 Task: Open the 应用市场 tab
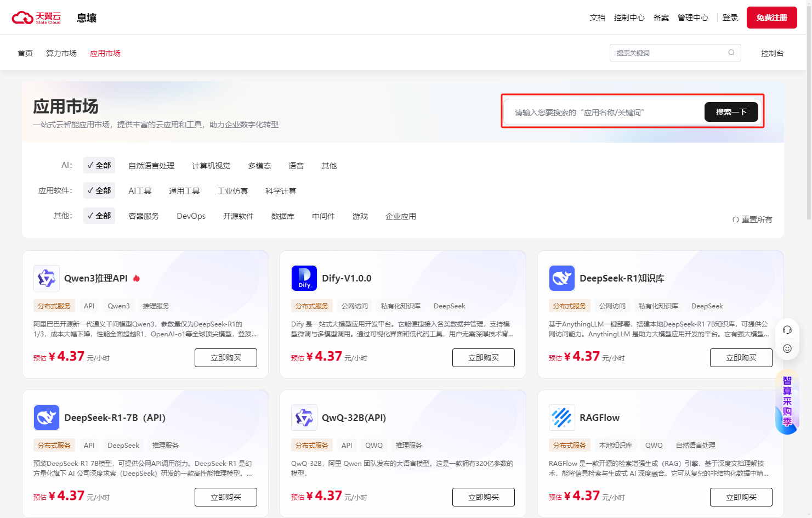click(105, 53)
